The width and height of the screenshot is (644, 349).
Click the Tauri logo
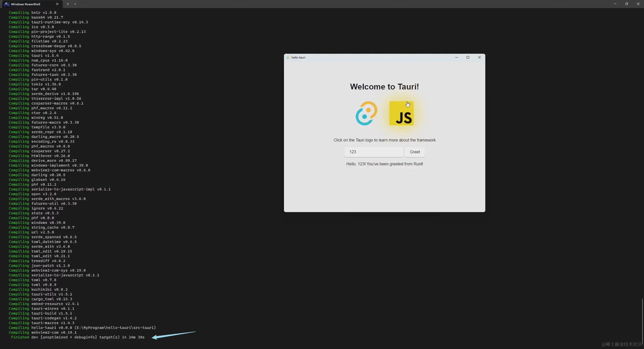pos(366,113)
